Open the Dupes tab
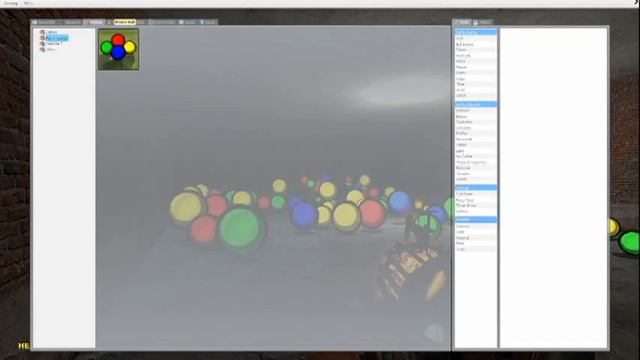 188,22
